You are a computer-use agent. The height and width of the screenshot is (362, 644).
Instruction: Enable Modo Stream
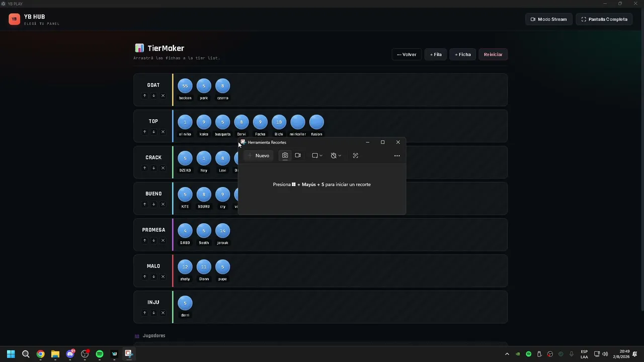(549, 19)
